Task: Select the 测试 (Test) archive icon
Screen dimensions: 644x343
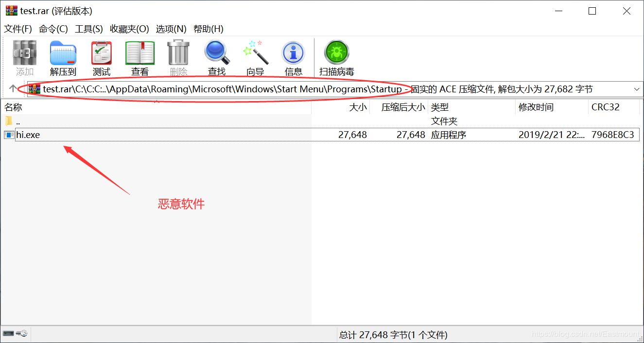Action: (x=101, y=53)
